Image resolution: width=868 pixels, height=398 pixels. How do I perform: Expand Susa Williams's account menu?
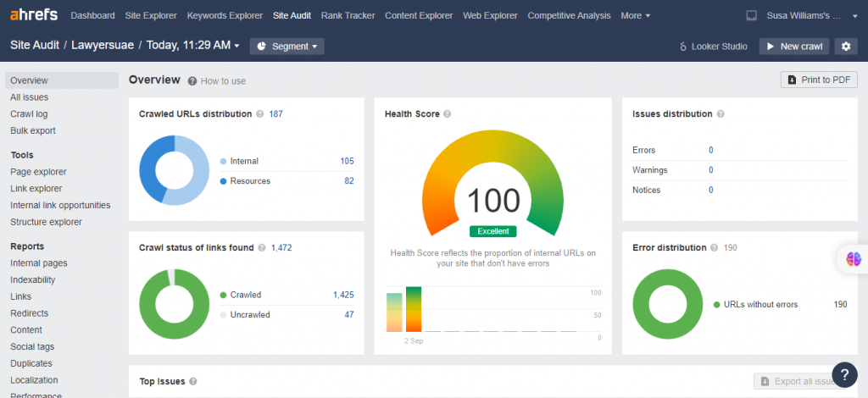(812, 15)
